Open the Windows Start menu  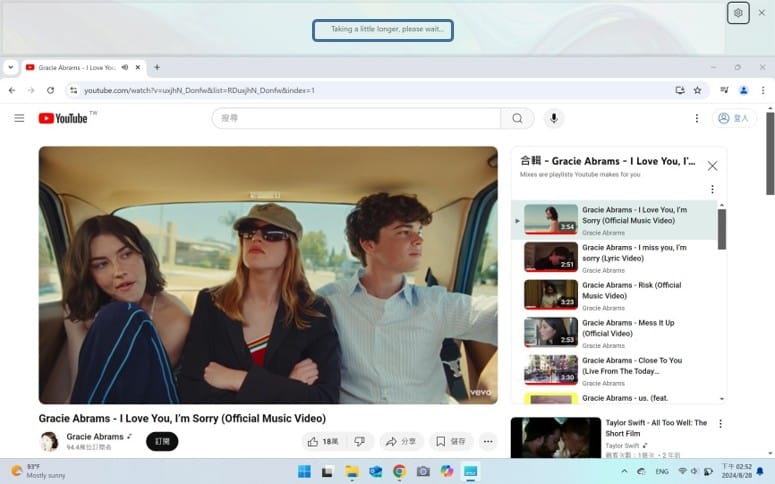(x=304, y=471)
